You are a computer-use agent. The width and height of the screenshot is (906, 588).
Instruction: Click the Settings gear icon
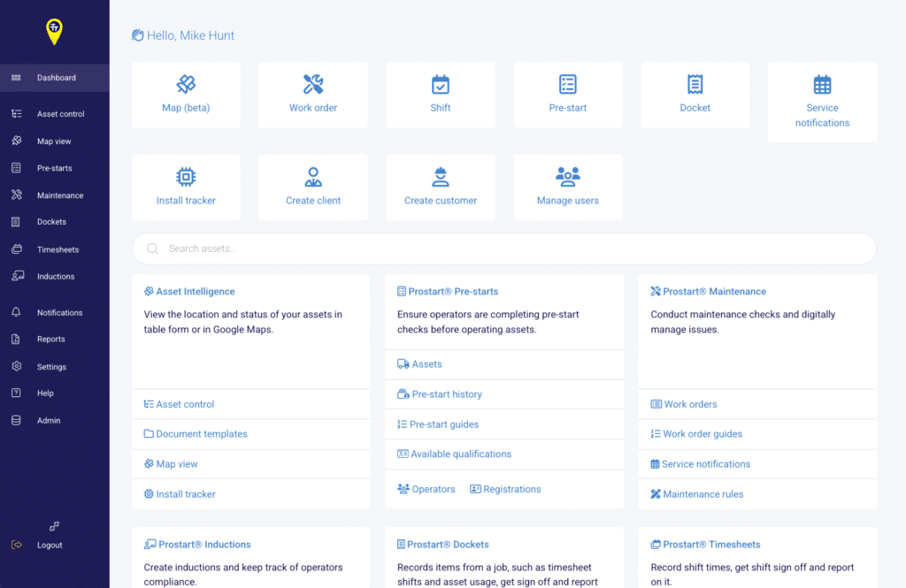click(x=16, y=366)
